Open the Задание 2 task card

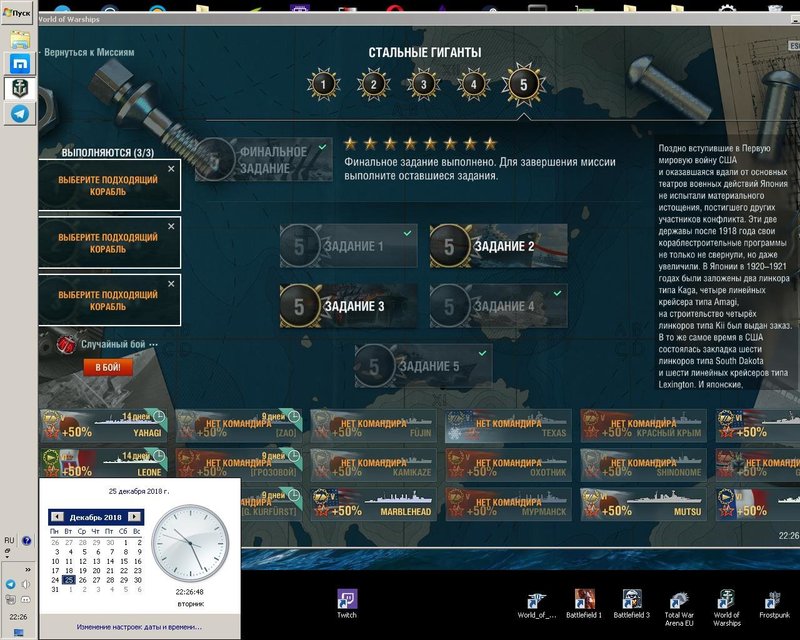tap(498, 246)
